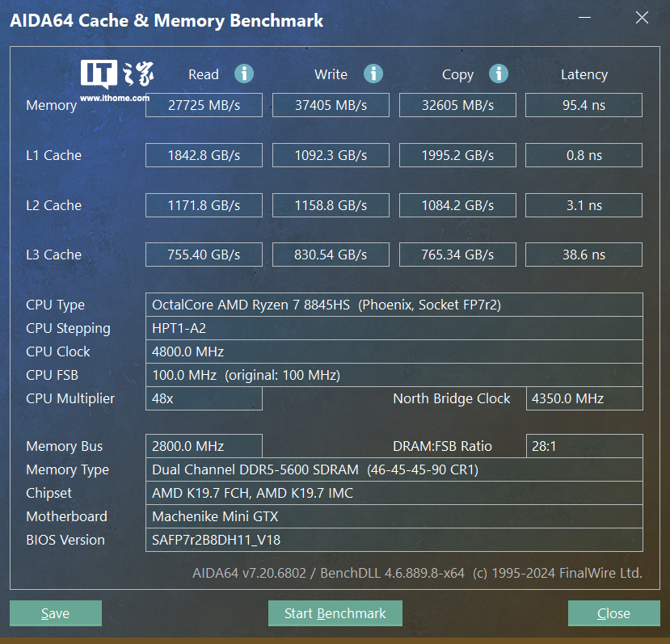Viewport: 670px width, 644px height.
Task: Click the CPU Type field with Ryzen 7 8845HS
Action: [394, 305]
